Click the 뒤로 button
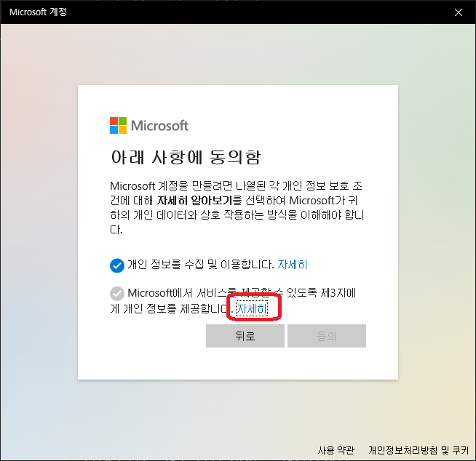Viewport: 476px width, 461px height. (x=245, y=336)
